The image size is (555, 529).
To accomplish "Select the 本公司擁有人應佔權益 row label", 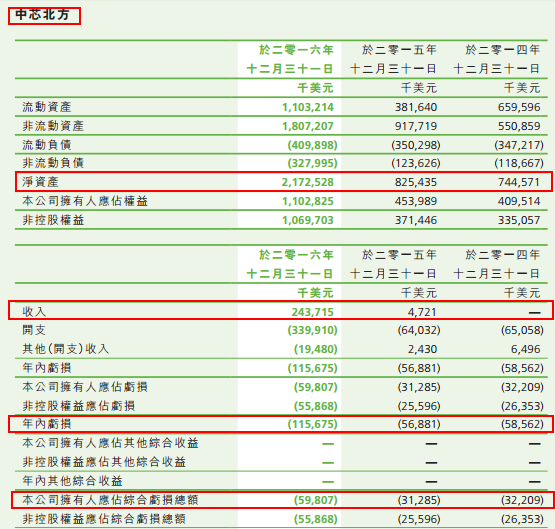I will [x=85, y=201].
